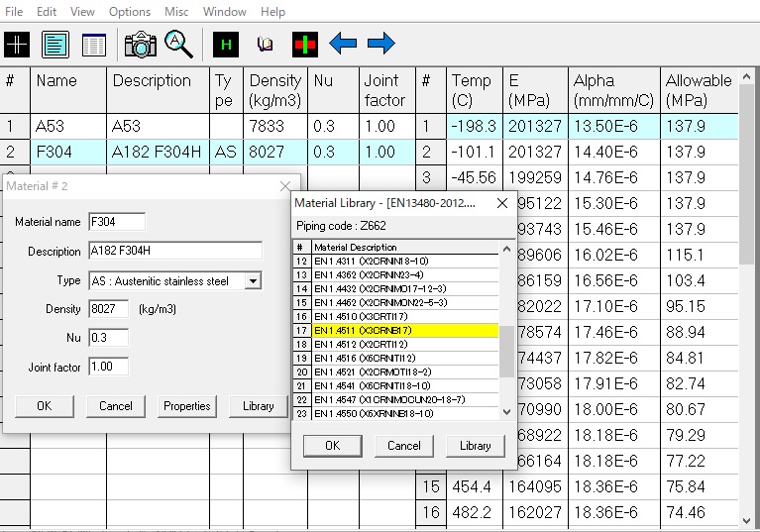Click Alpha cell 14.40E-6
This screenshot has height=532, width=760.
(x=614, y=153)
